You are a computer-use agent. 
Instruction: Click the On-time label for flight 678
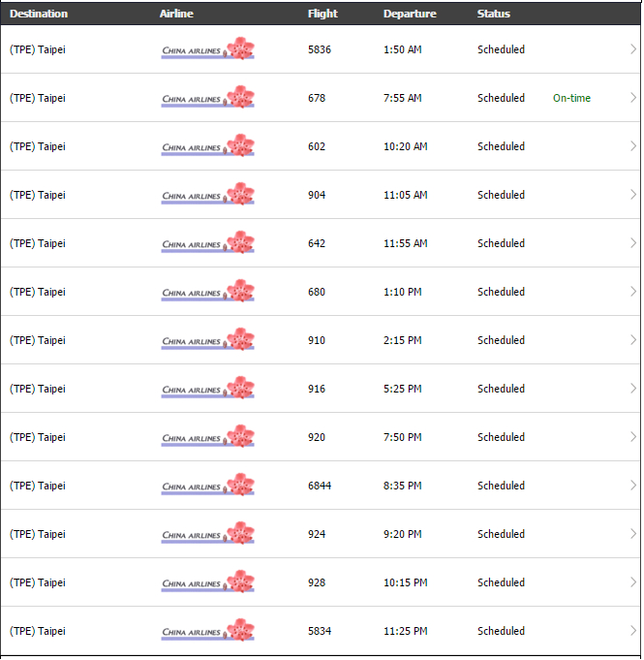tap(571, 98)
